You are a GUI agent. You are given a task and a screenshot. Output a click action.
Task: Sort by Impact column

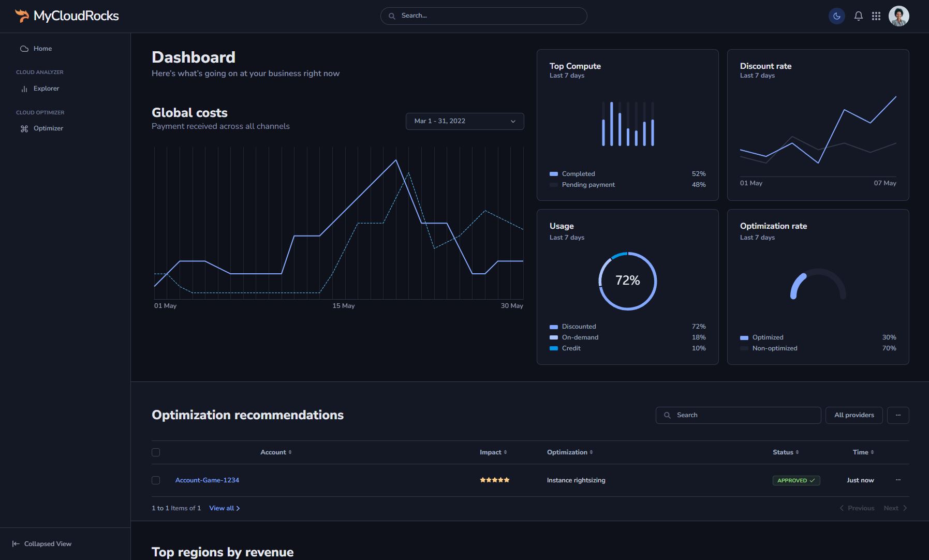(493, 452)
